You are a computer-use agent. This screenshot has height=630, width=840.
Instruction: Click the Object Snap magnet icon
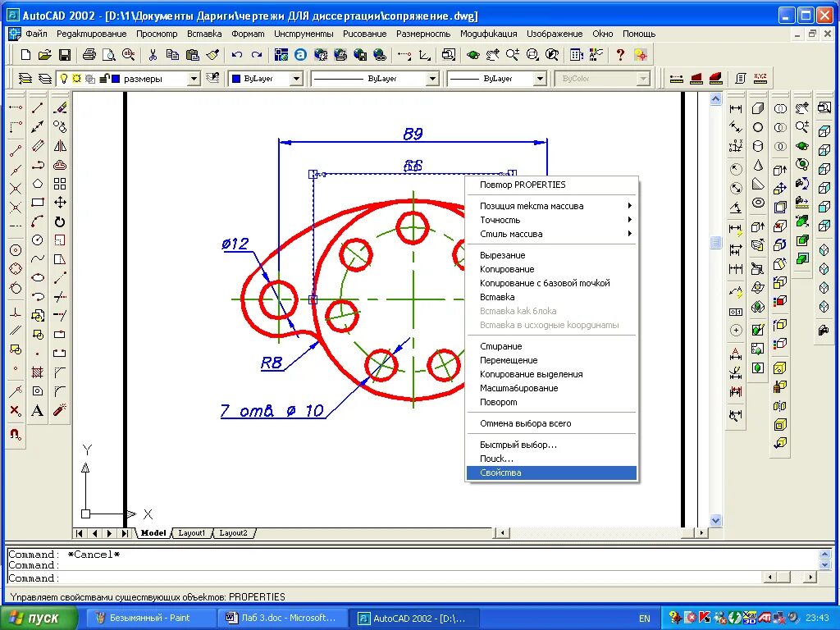coord(16,435)
